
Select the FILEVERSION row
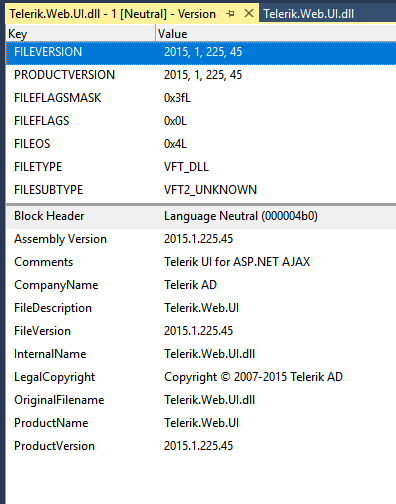click(x=201, y=52)
